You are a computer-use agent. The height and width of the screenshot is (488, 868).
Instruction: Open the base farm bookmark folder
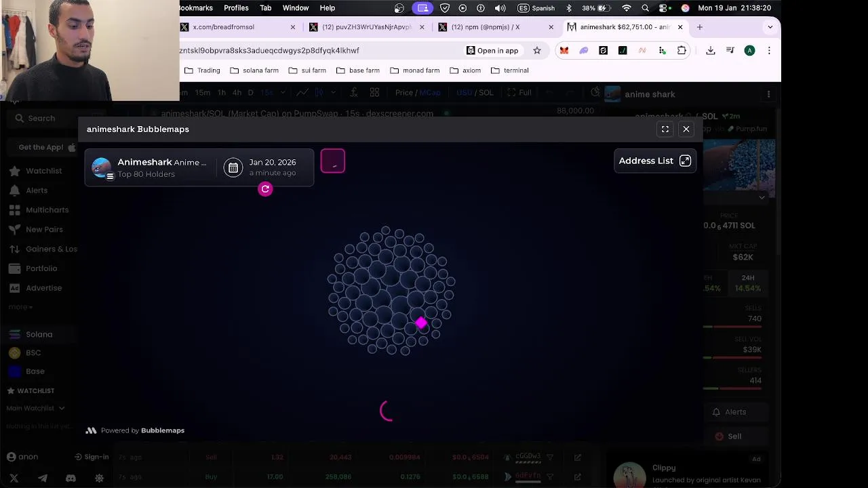(358, 70)
